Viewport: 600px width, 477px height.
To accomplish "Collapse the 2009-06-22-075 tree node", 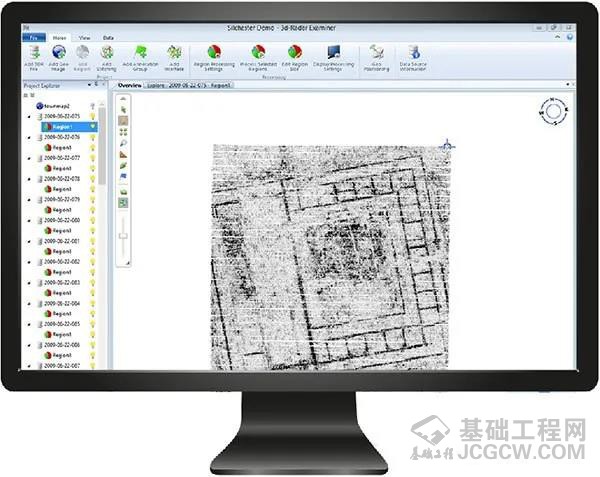I will coord(30,117).
